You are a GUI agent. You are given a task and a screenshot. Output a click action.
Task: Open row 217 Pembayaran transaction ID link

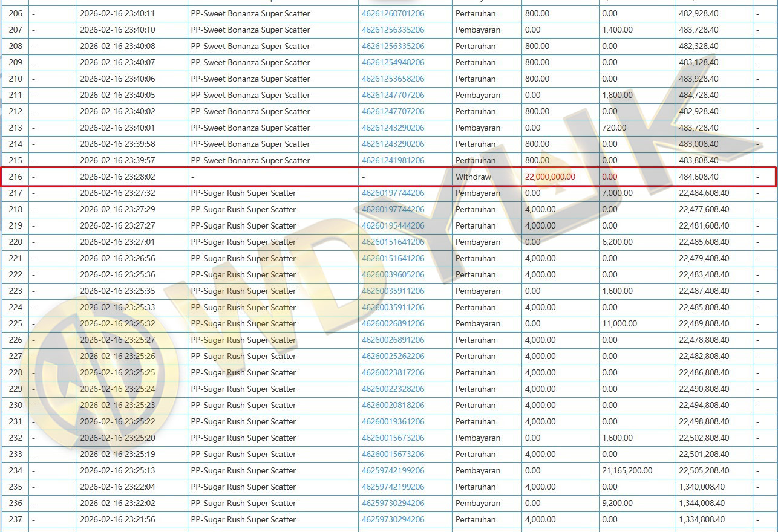pos(393,193)
